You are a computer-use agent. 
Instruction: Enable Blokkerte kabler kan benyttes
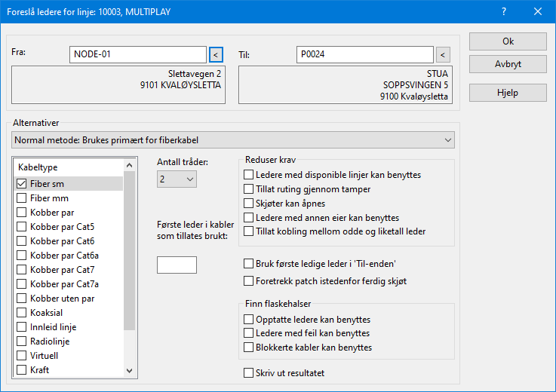[248, 348]
